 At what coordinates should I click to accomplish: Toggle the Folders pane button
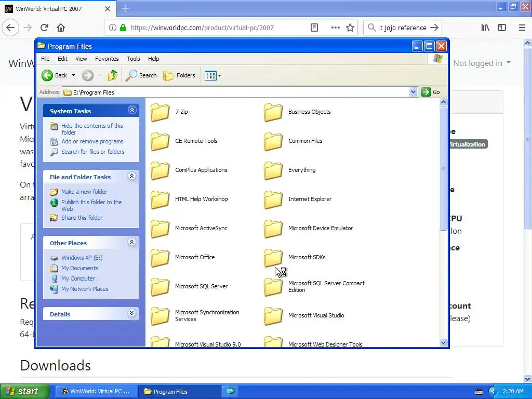coord(179,75)
